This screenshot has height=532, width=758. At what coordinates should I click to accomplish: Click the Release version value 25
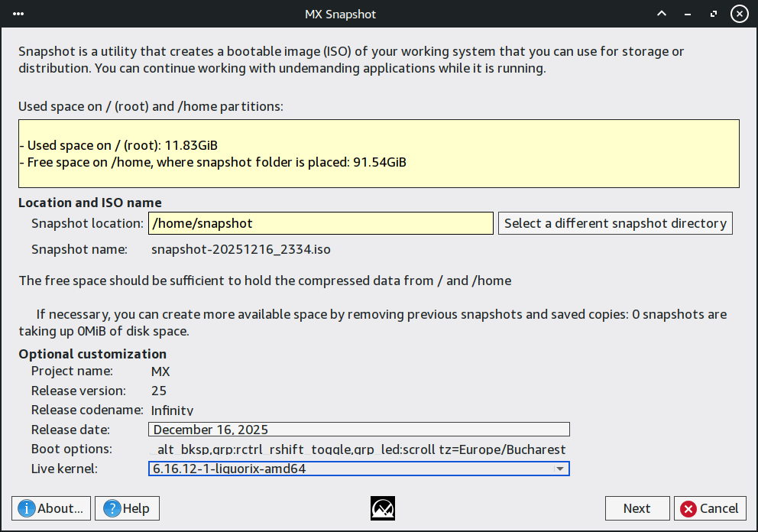tap(159, 391)
